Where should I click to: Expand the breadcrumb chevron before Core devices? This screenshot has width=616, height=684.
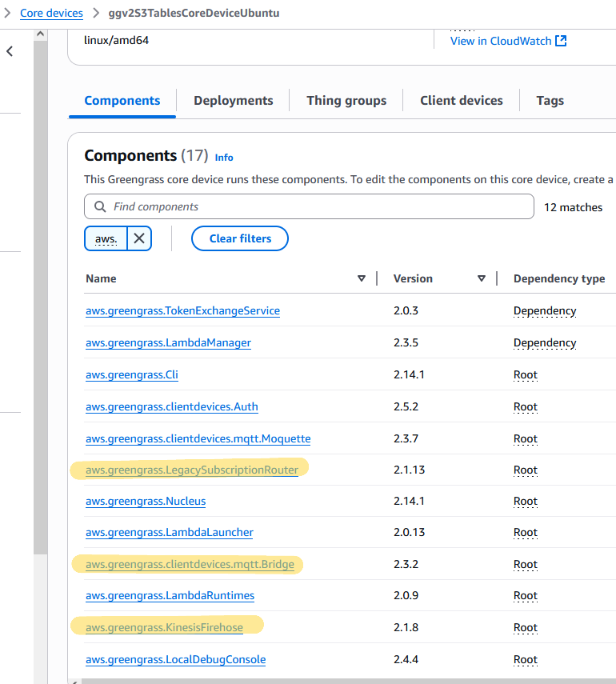click(7, 13)
